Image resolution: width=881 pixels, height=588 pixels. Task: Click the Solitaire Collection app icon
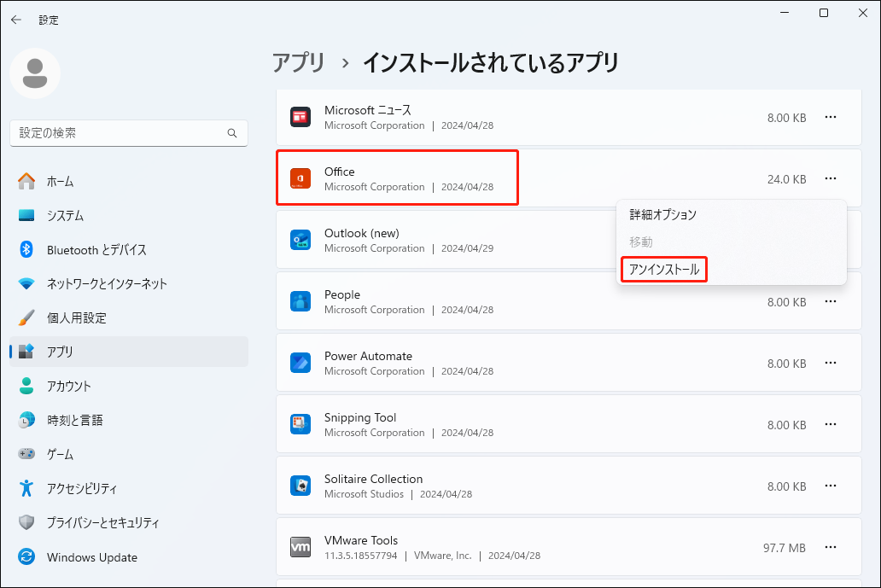300,486
